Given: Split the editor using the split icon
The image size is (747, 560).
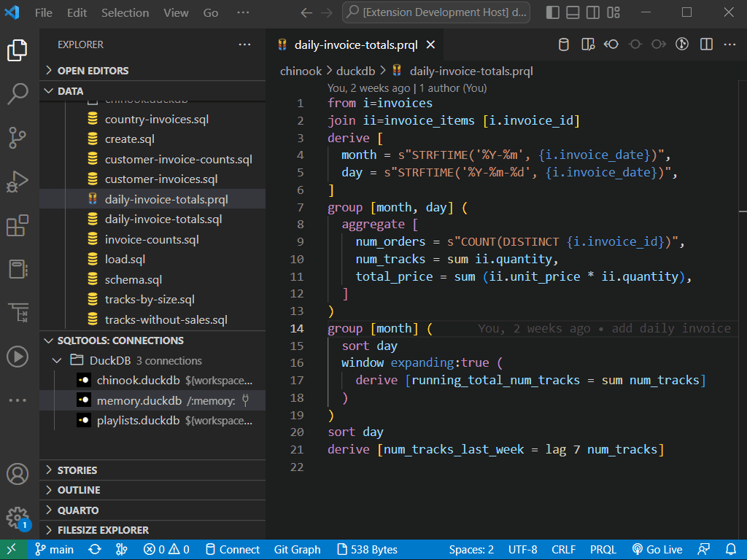Looking at the screenshot, I should [705, 44].
